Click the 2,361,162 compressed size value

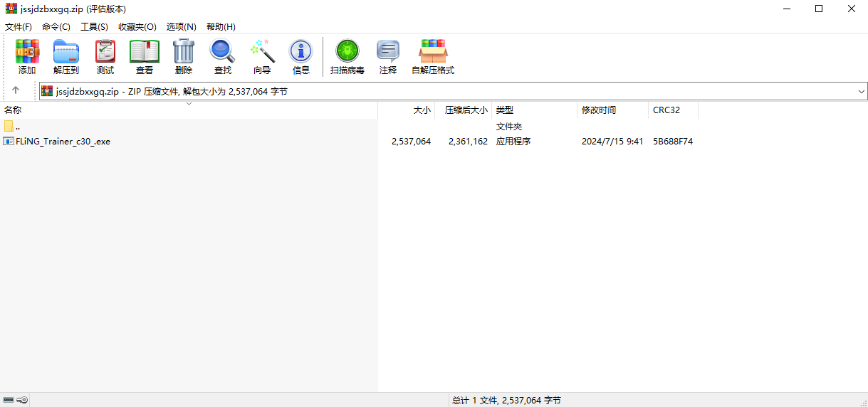point(468,142)
